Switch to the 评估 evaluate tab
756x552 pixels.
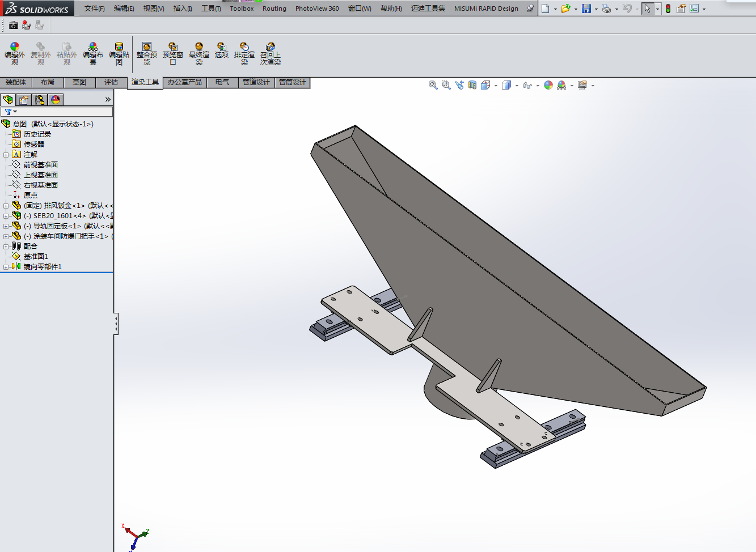(x=111, y=82)
